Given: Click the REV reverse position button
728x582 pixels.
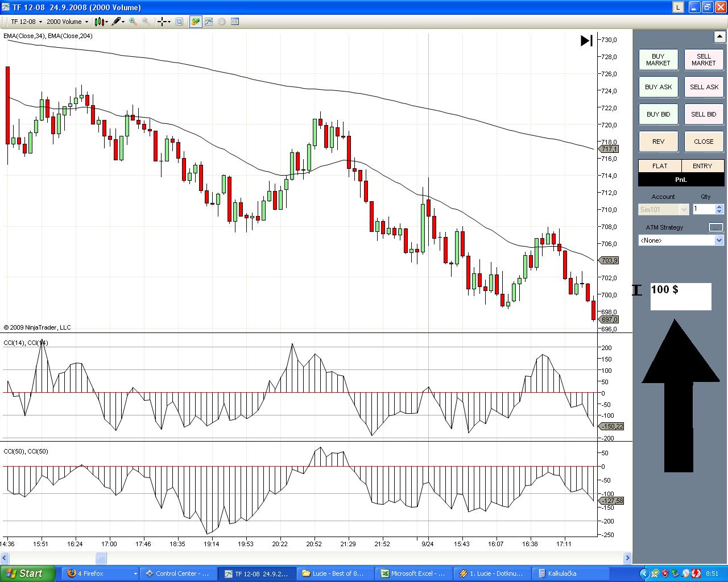Looking at the screenshot, I should [658, 142].
